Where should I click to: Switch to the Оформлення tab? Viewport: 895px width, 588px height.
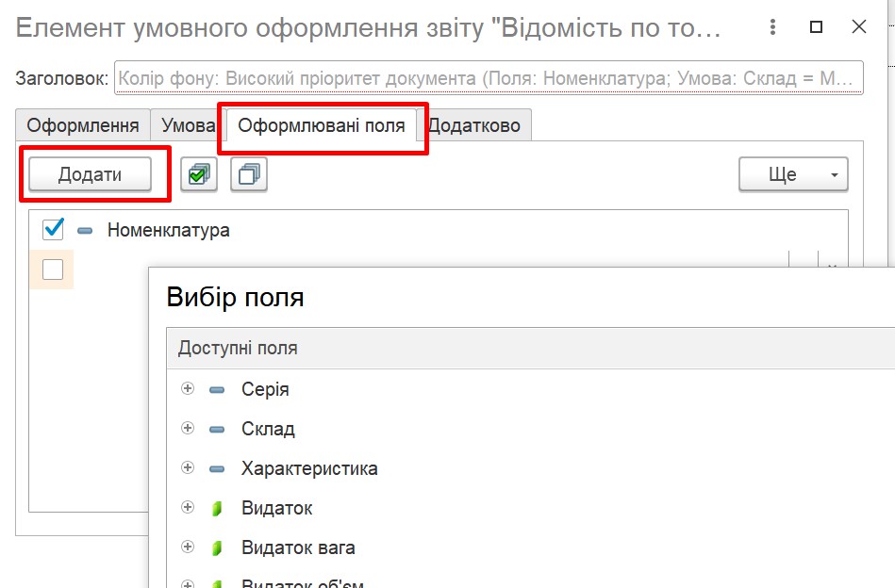point(83,125)
